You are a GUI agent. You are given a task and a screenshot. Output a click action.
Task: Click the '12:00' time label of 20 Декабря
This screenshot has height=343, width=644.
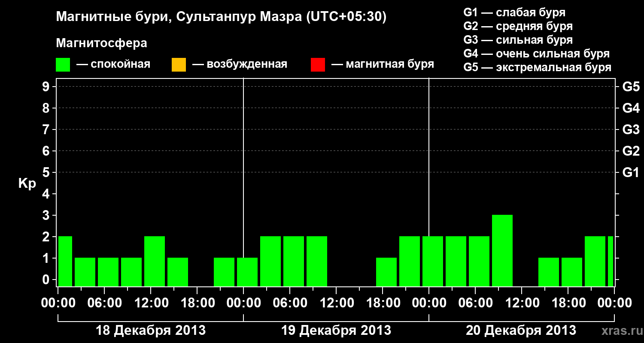[522, 303]
